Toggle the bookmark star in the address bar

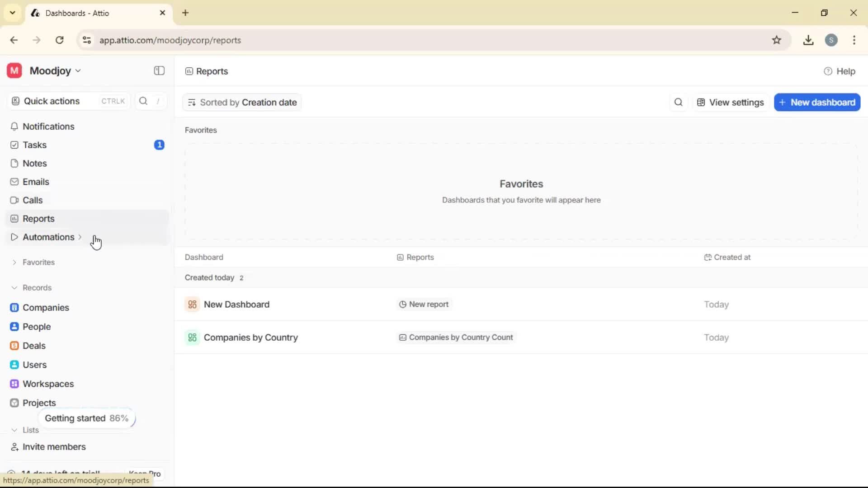click(x=777, y=40)
